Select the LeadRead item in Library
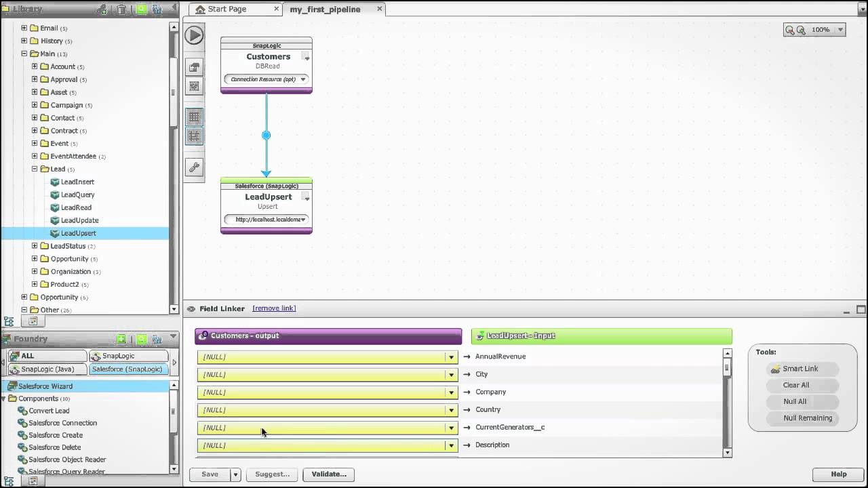Image resolution: width=868 pixels, height=488 pixels. point(71,207)
